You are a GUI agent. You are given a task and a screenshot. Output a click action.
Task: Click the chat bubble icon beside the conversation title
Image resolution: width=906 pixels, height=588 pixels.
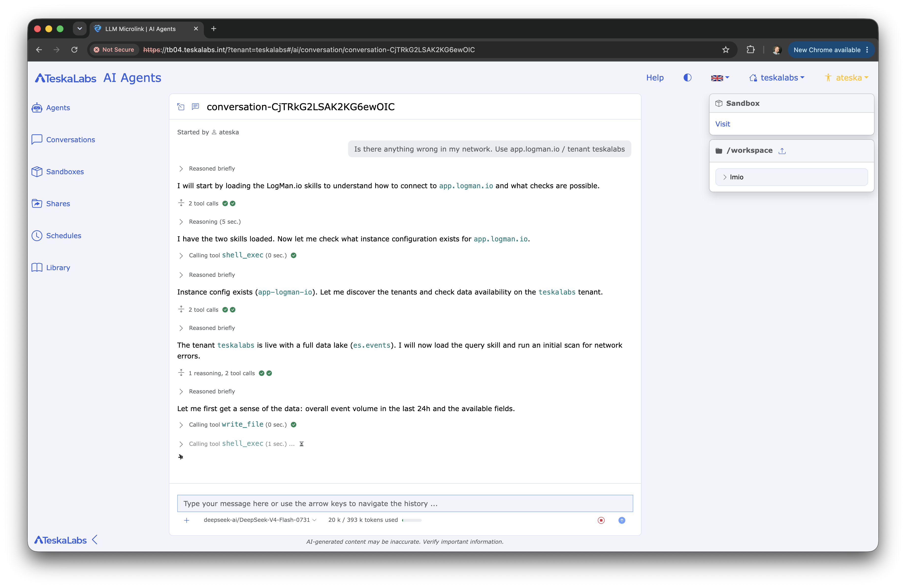click(x=195, y=107)
